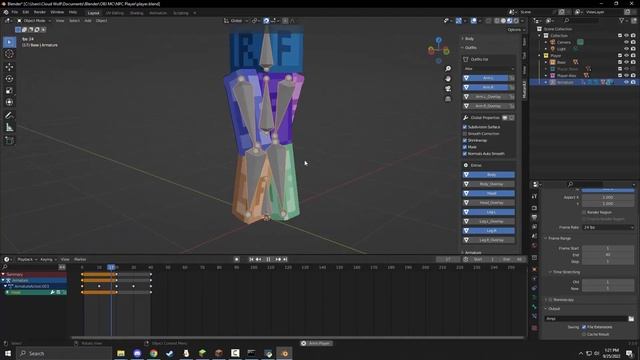The height and width of the screenshot is (360, 640).
Task: Pause the timeline animation playback
Action: click(x=268, y=259)
